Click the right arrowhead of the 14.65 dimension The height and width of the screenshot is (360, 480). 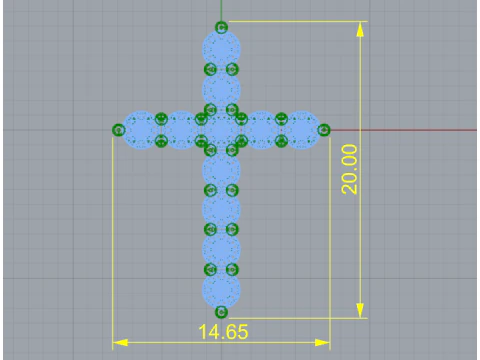[x=322, y=342]
